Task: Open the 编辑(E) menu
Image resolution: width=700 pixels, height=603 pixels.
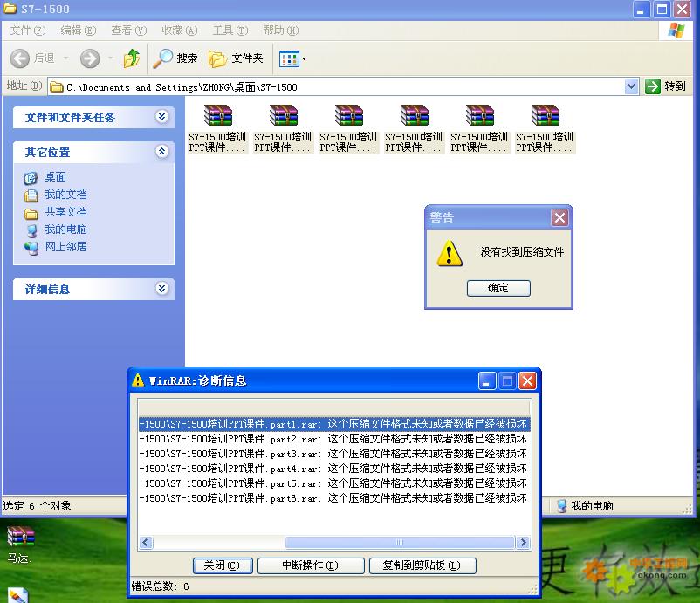Action: point(79,31)
